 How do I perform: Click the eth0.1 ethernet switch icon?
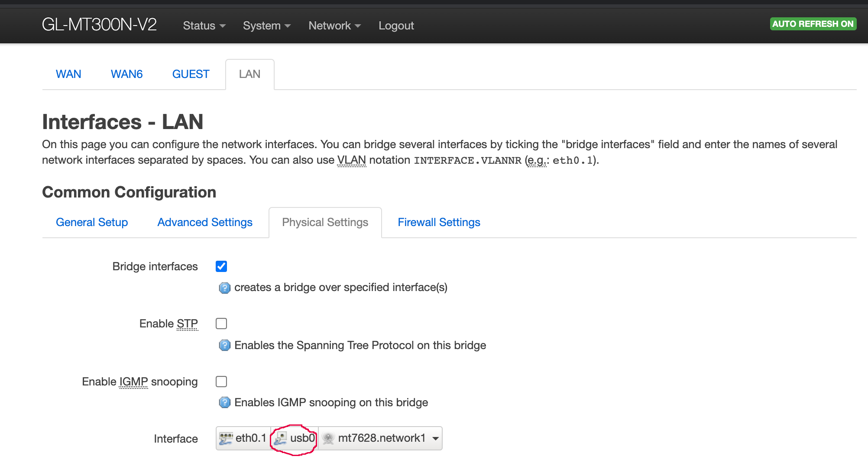226,438
